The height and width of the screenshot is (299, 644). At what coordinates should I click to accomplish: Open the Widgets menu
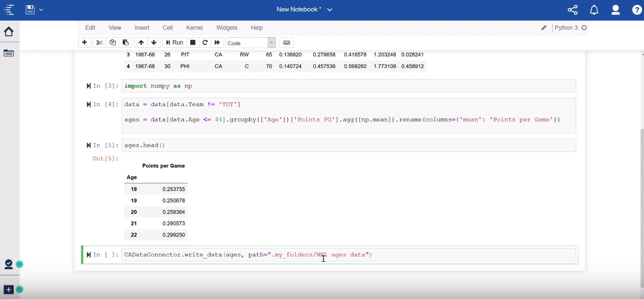point(227,28)
